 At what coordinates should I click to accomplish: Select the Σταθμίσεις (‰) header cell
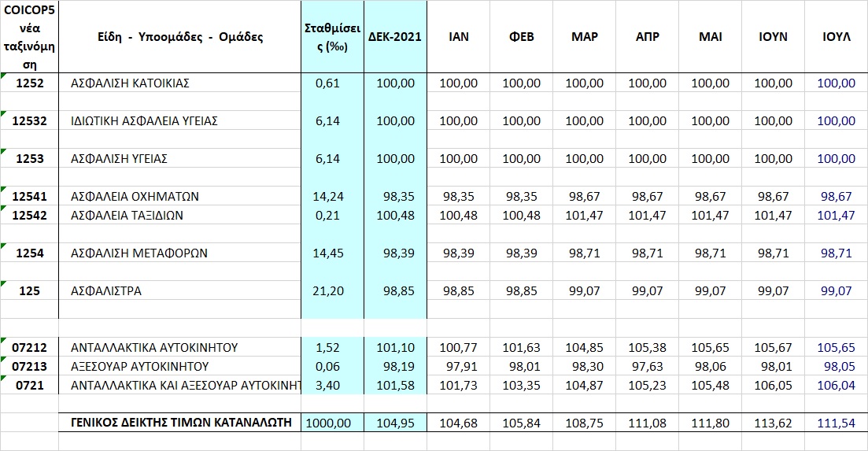pyautogui.click(x=333, y=37)
